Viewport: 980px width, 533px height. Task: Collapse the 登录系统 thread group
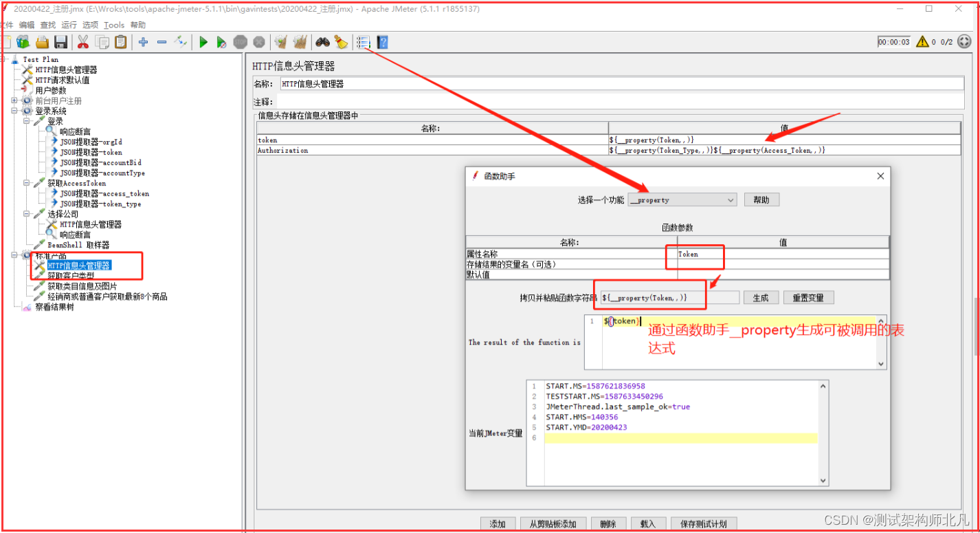click(15, 111)
